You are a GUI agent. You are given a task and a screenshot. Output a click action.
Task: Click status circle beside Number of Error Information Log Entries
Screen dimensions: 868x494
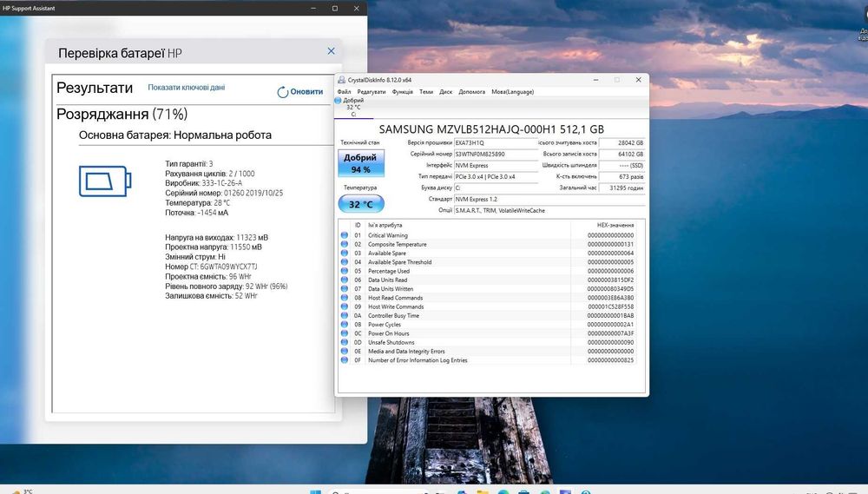coord(345,360)
